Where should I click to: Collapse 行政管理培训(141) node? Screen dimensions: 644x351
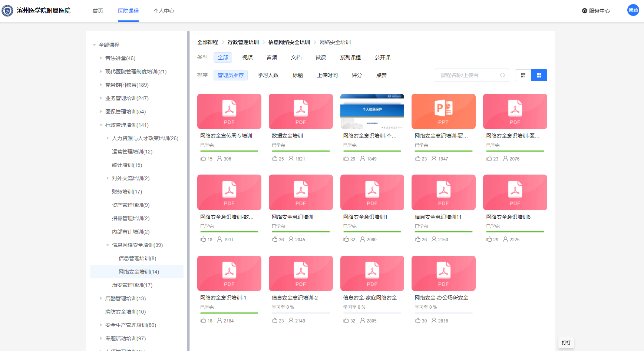coord(101,125)
